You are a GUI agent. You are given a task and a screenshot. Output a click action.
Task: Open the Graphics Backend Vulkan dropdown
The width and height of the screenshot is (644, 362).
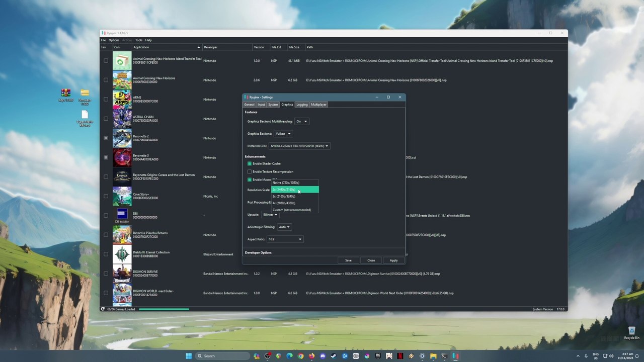pos(283,134)
